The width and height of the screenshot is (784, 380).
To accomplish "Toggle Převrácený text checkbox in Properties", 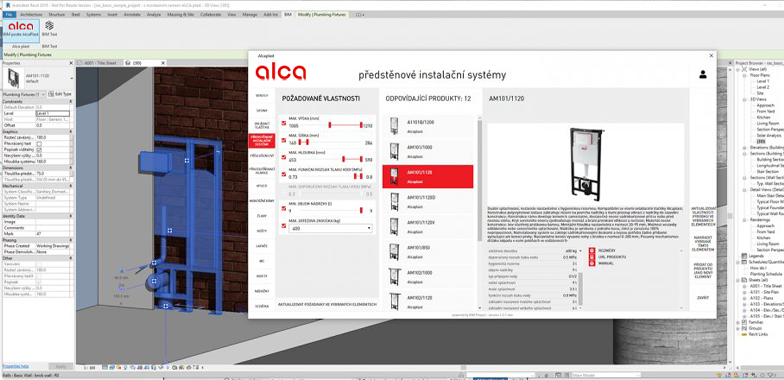I will (39, 144).
